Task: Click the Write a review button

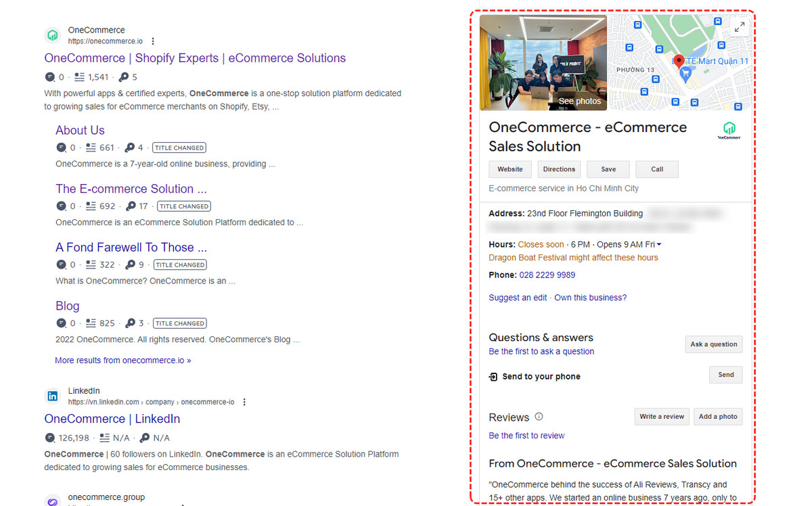Action: 662,417
